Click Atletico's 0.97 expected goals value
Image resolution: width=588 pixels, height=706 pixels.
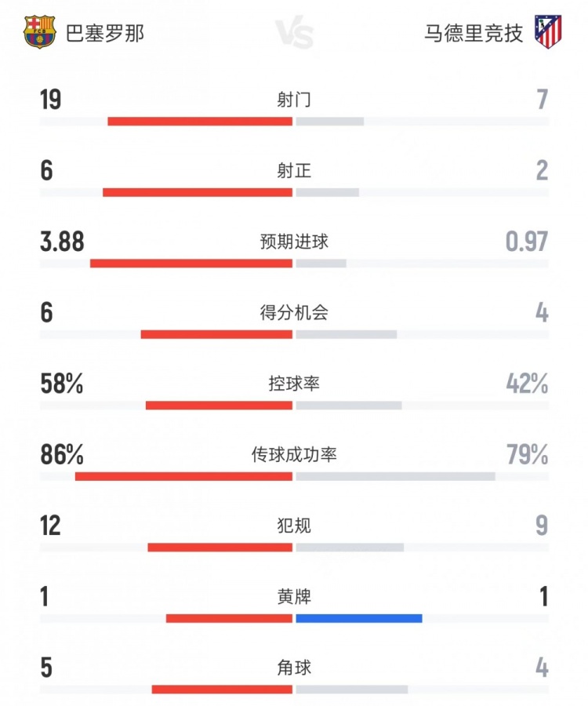pyautogui.click(x=527, y=242)
